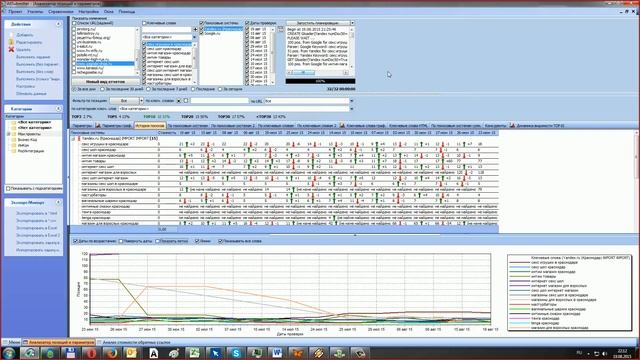Click the letter A taskbar icon

pyautogui.click(x=153, y=353)
